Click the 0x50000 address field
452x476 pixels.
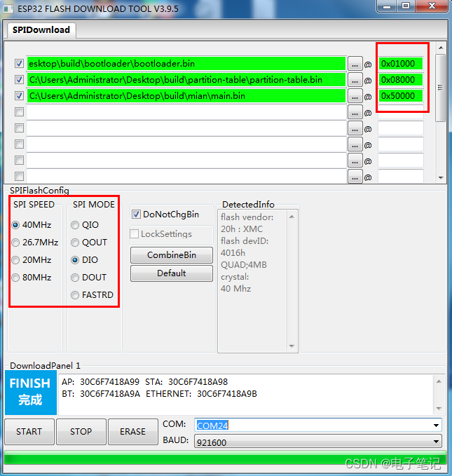(401, 96)
